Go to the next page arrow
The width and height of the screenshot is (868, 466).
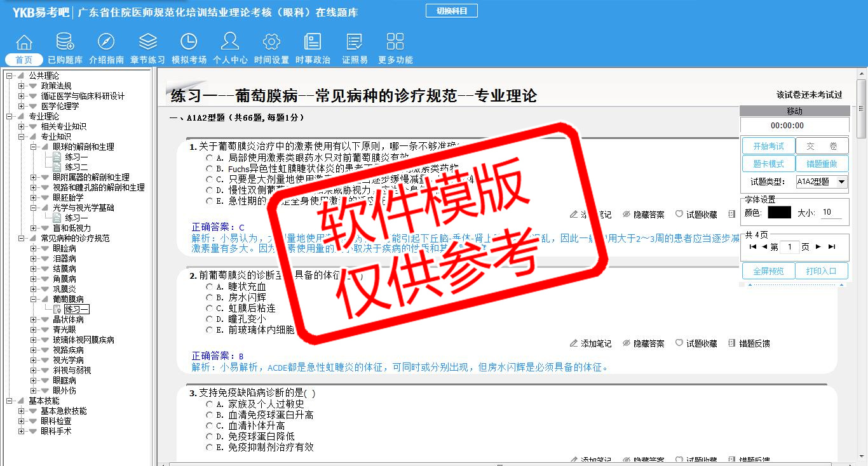tap(818, 247)
